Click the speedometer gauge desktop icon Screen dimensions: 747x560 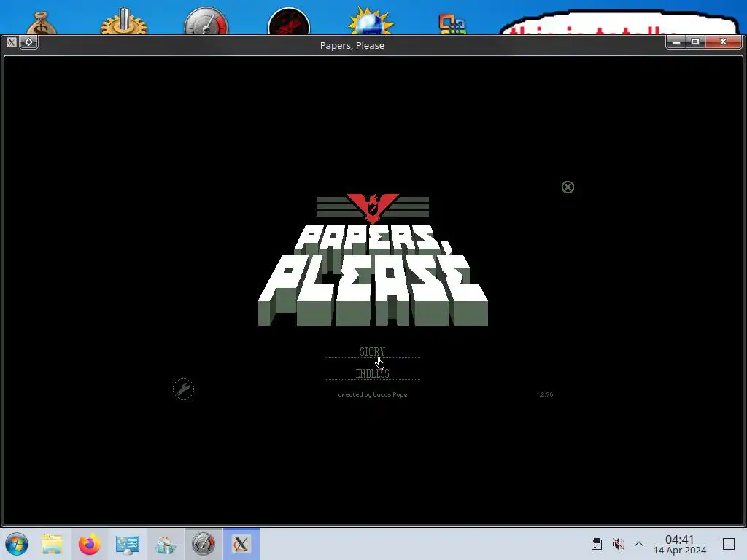[206, 21]
